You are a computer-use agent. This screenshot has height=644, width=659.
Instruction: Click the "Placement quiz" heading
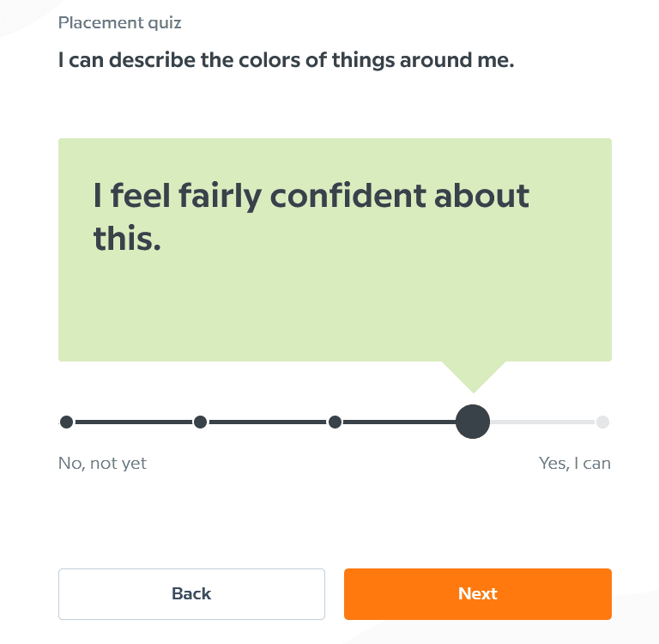tap(120, 23)
